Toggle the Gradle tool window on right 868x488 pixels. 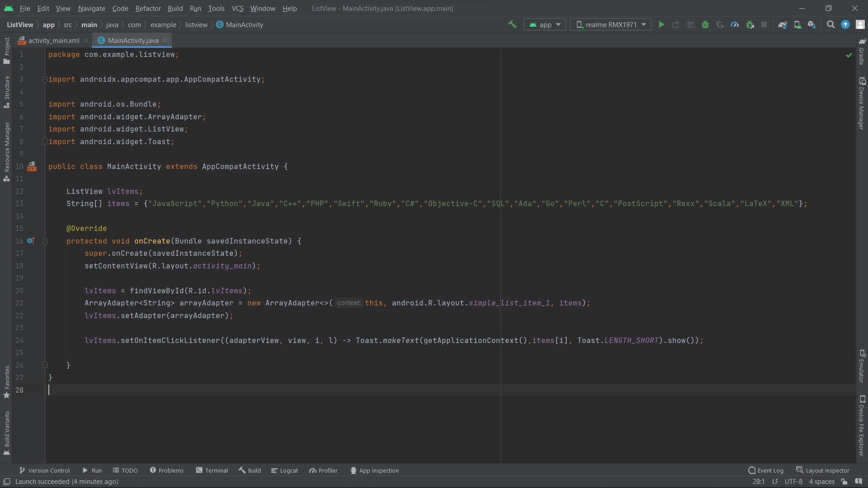[862, 52]
